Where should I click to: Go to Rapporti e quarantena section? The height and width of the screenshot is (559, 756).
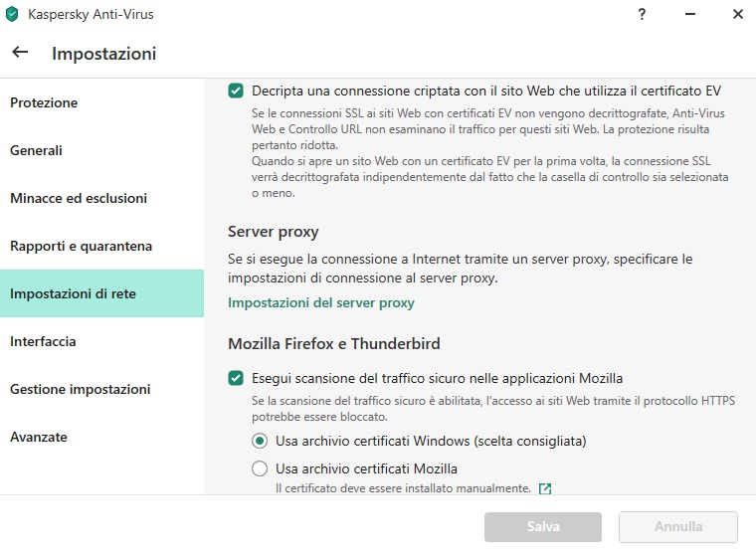(101, 246)
